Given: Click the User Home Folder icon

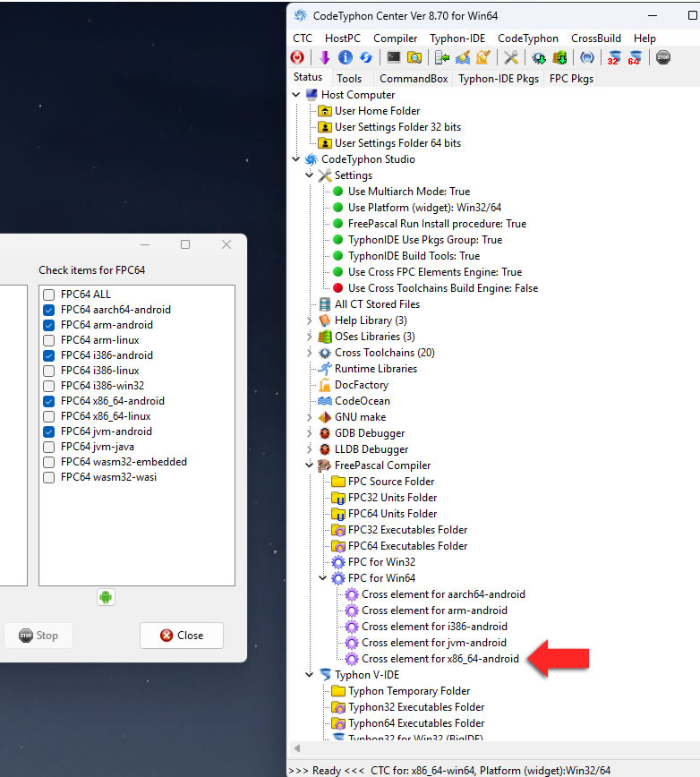Looking at the screenshot, I should click(325, 111).
